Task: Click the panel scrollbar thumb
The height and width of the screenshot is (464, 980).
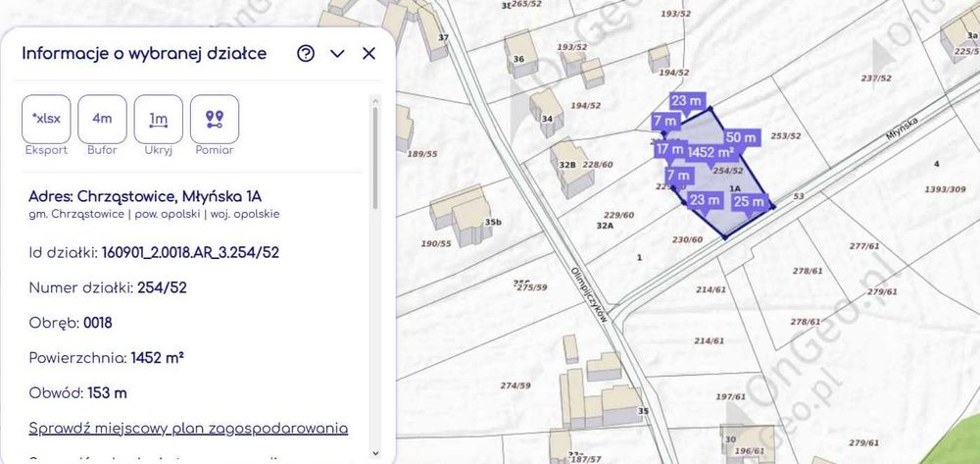Action: [375, 158]
